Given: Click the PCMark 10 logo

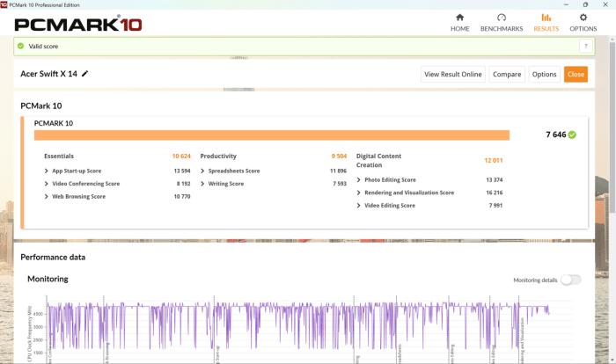Looking at the screenshot, I should [78, 25].
